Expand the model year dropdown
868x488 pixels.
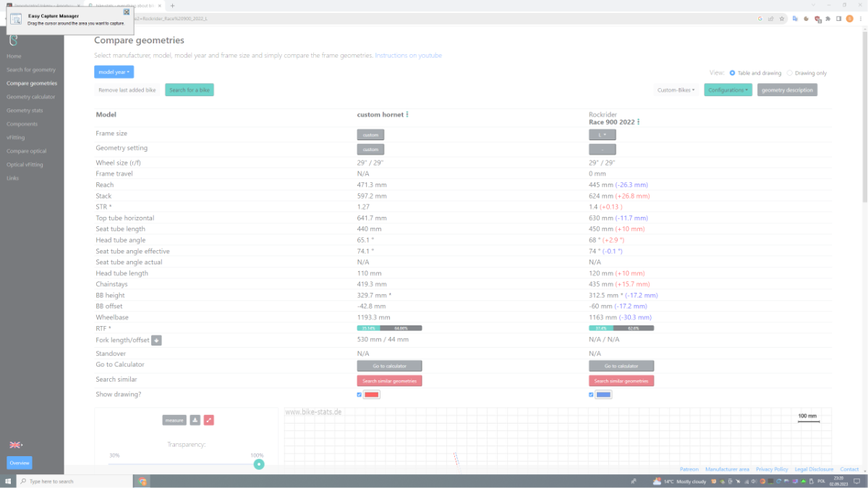tap(114, 72)
